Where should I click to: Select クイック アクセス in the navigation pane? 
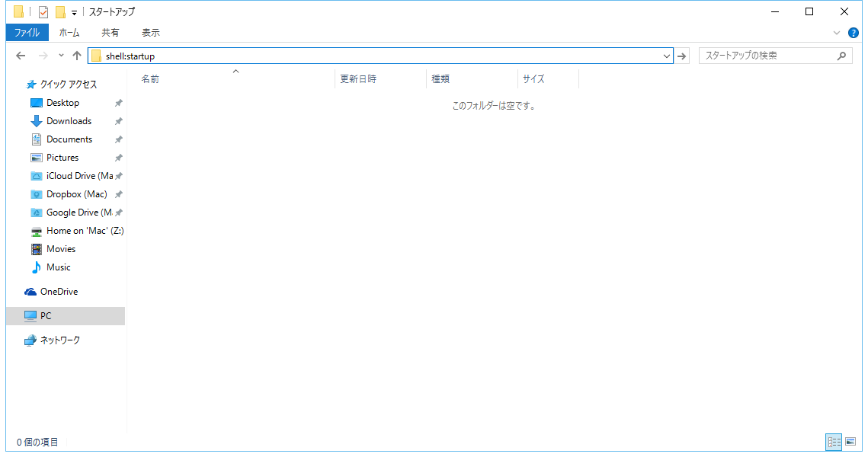pos(69,84)
